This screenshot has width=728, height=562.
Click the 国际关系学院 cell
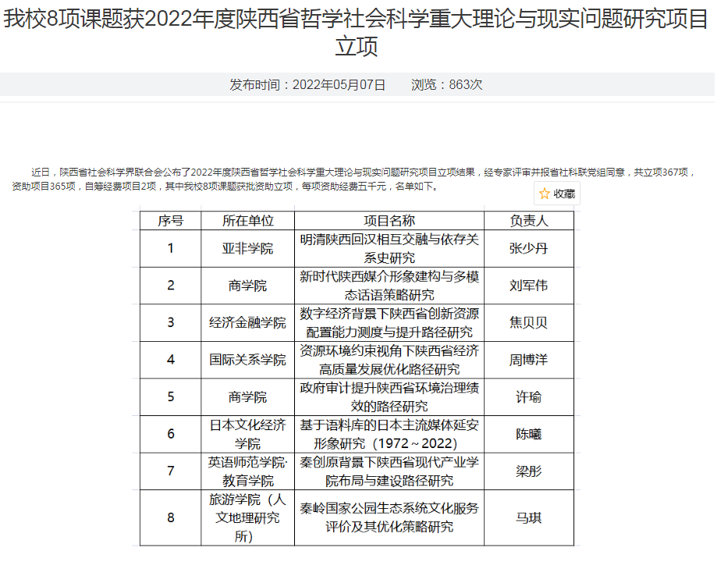pos(247,360)
